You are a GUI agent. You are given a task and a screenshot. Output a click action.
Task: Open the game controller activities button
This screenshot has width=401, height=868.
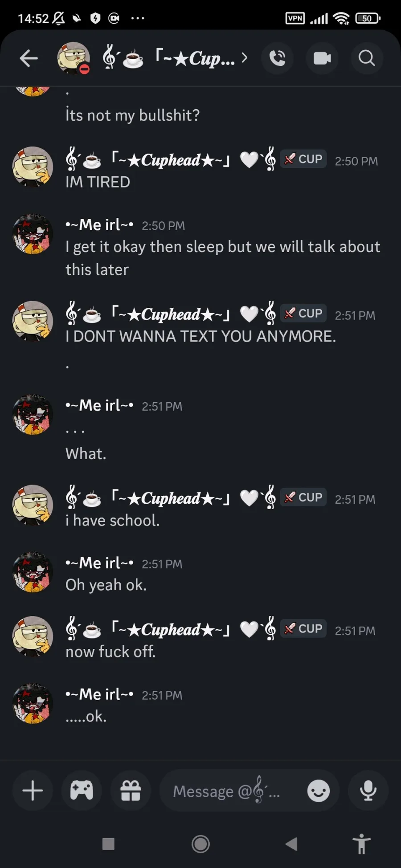click(x=82, y=791)
